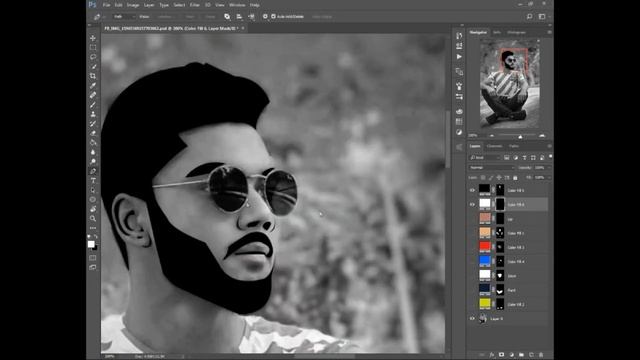Click the layer effects fx icon
640x360 pixels.
click(x=492, y=355)
